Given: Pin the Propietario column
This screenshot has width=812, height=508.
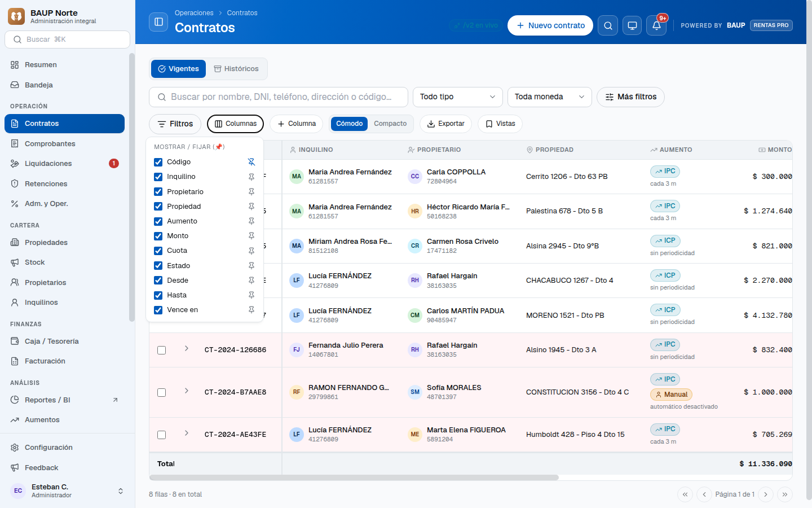Looking at the screenshot, I should point(251,192).
